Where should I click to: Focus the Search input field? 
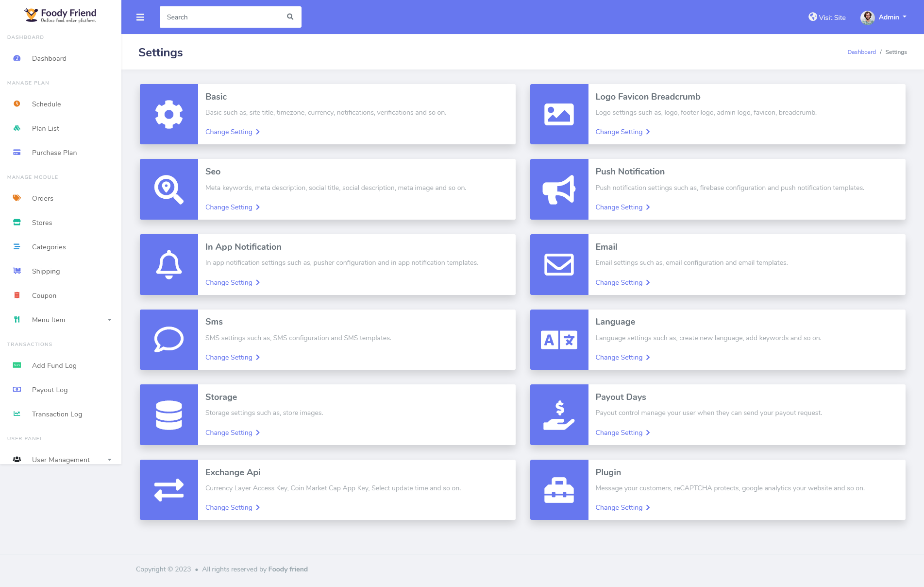(223, 17)
